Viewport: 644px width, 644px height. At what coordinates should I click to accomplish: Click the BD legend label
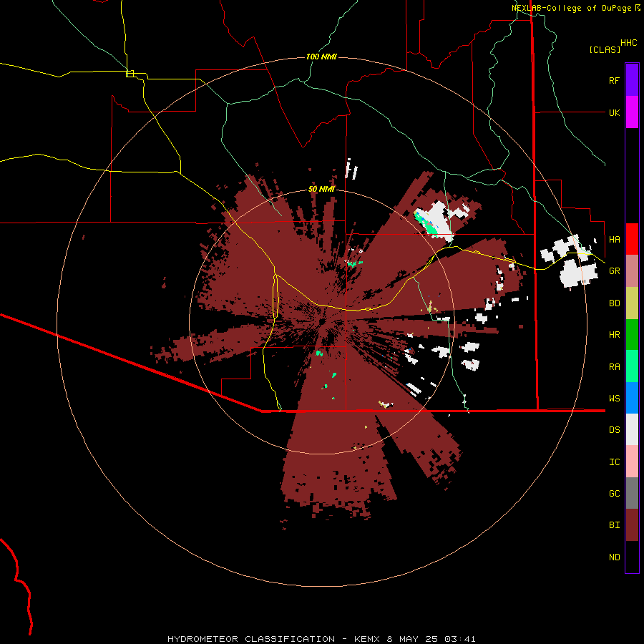click(x=614, y=303)
